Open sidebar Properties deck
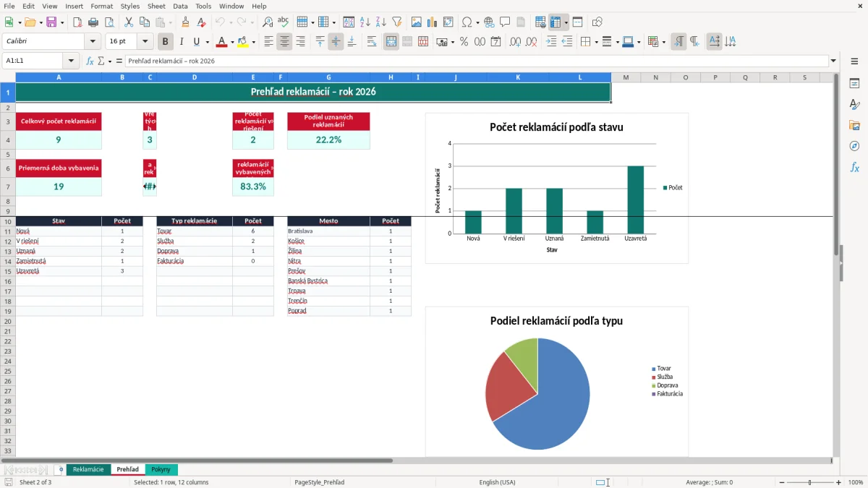Screen dimensions: 868x488 pyautogui.click(x=854, y=84)
